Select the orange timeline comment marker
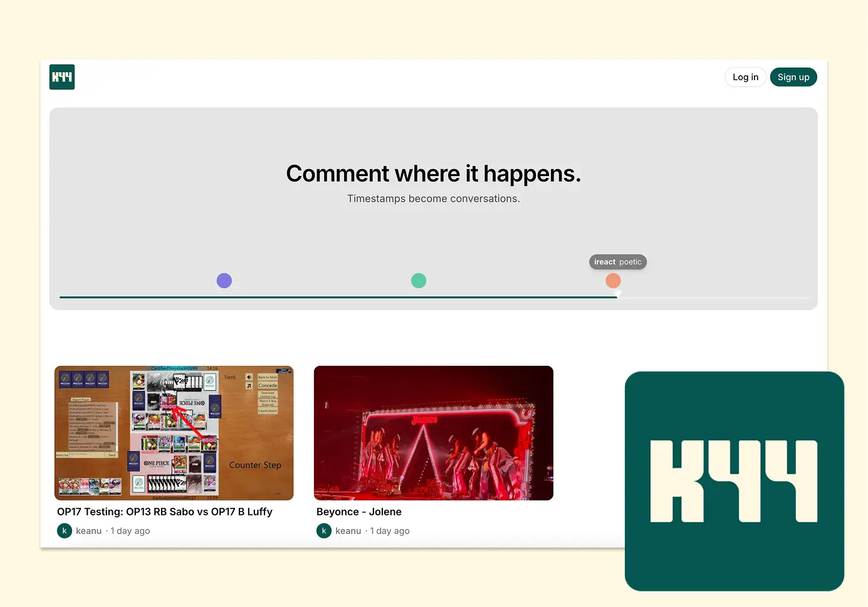The image size is (868, 607). [614, 281]
